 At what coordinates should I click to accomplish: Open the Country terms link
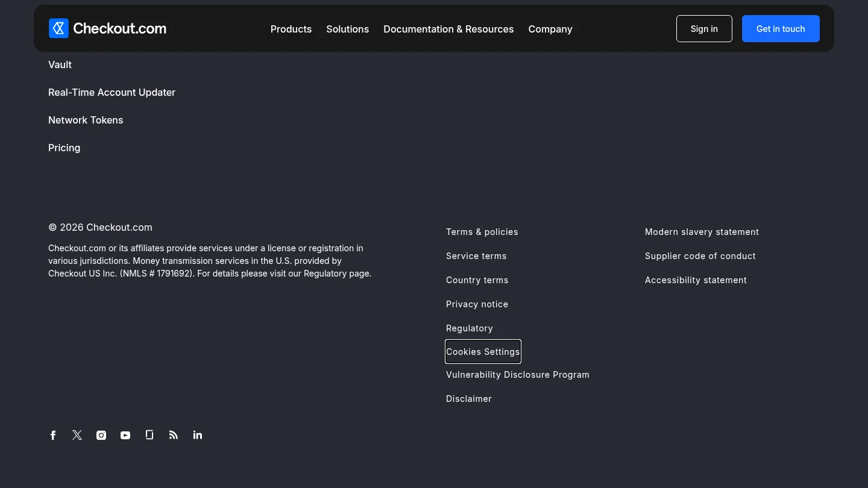coord(477,280)
